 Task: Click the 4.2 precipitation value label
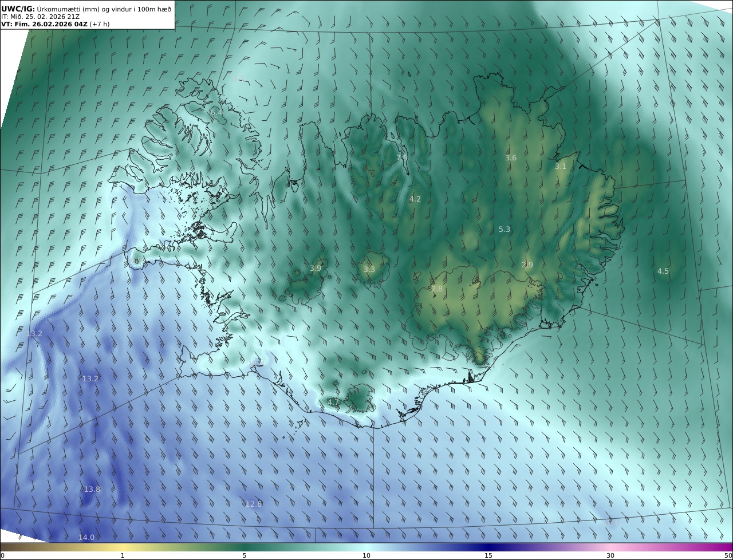pyautogui.click(x=415, y=199)
